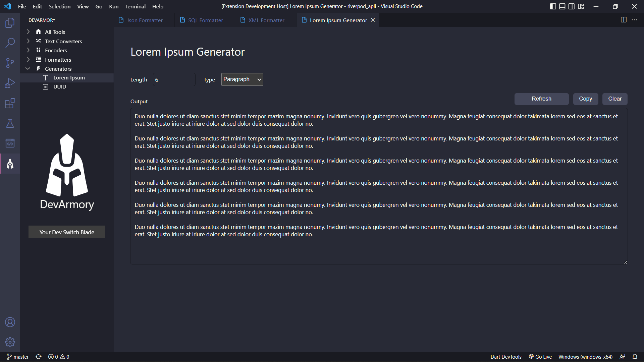Viewport: 644px width, 362px height.
Task: Open the Run menu
Action: pyautogui.click(x=114, y=6)
